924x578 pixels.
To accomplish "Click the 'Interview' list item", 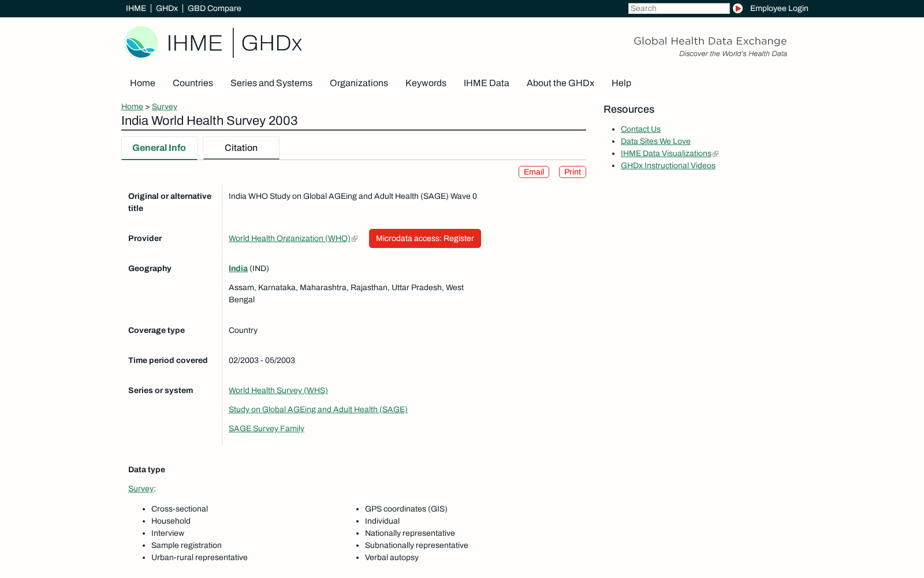I will click(167, 533).
